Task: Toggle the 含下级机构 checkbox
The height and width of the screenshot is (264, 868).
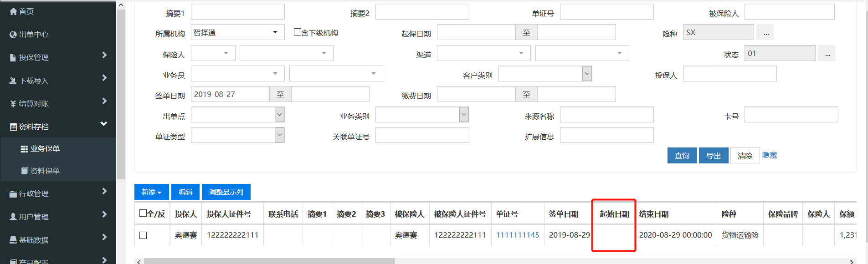Action: [x=298, y=32]
